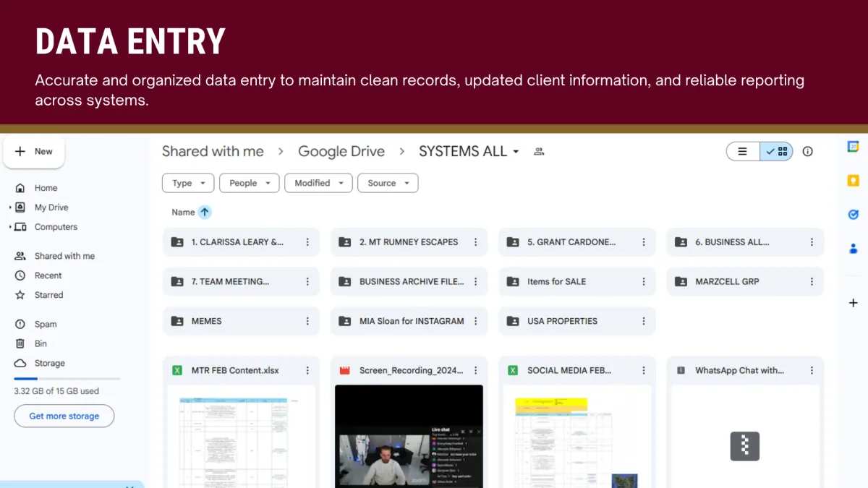This screenshot has width=868, height=488.
Task: Open Google Keep side panel icon
Action: 853,181
